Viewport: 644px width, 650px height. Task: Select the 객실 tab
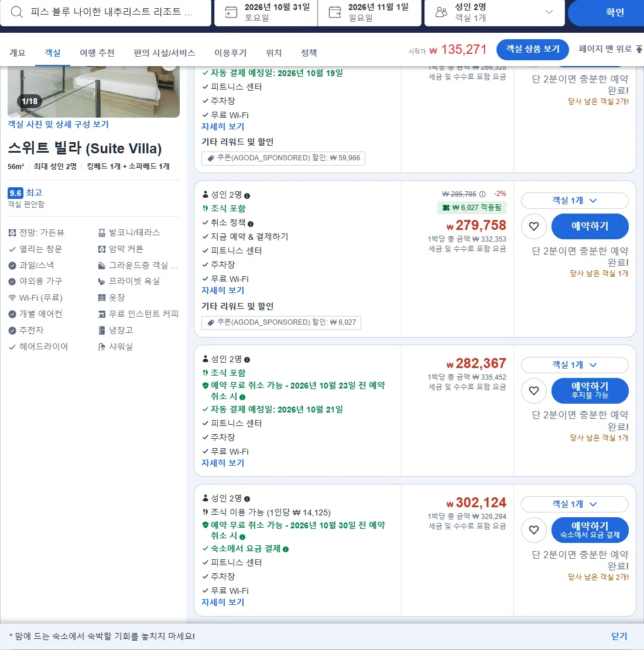click(53, 53)
